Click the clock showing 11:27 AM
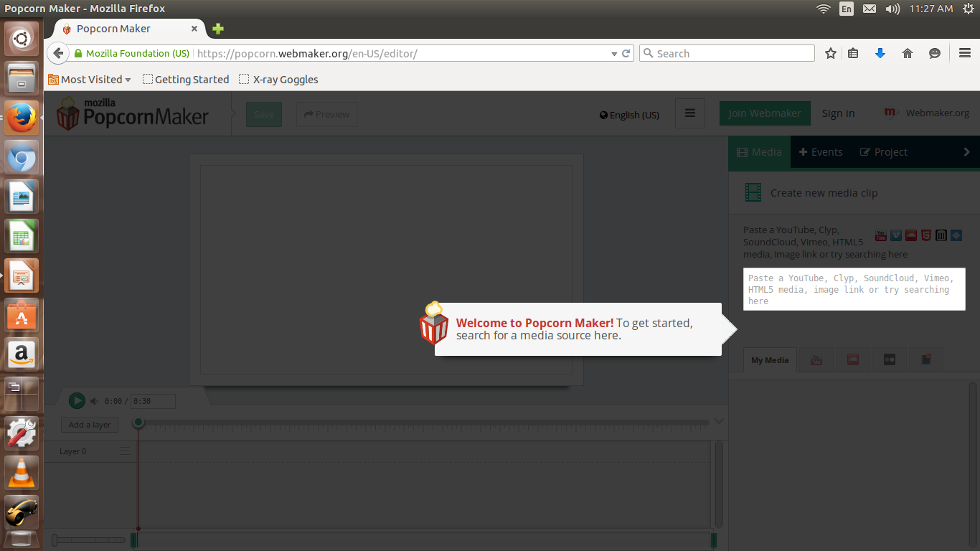The height and width of the screenshot is (551, 980). click(x=930, y=9)
